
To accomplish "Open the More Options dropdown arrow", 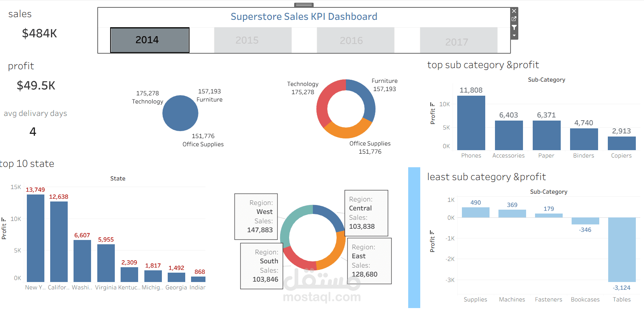I will coord(514,35).
